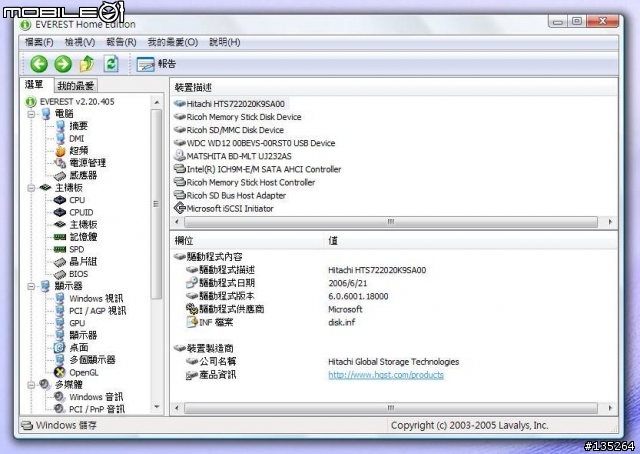Select the 超頻 overclock flame icon

60,151
